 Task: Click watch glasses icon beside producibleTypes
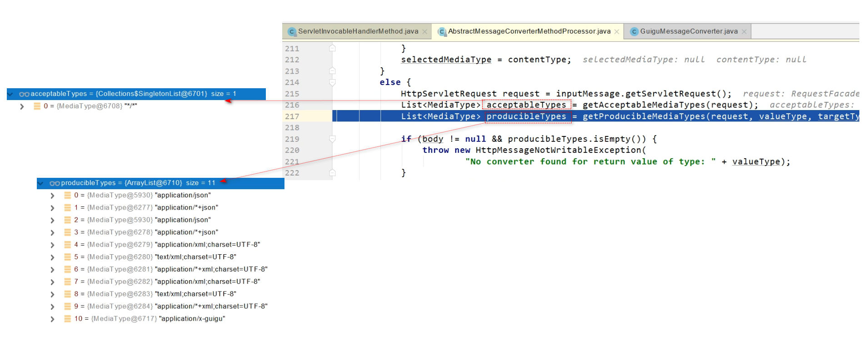pyautogui.click(x=55, y=183)
